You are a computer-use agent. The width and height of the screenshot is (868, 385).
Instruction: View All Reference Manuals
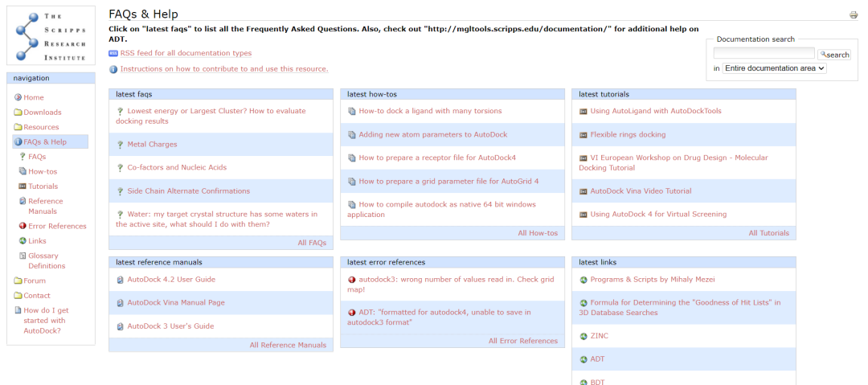[288, 345]
